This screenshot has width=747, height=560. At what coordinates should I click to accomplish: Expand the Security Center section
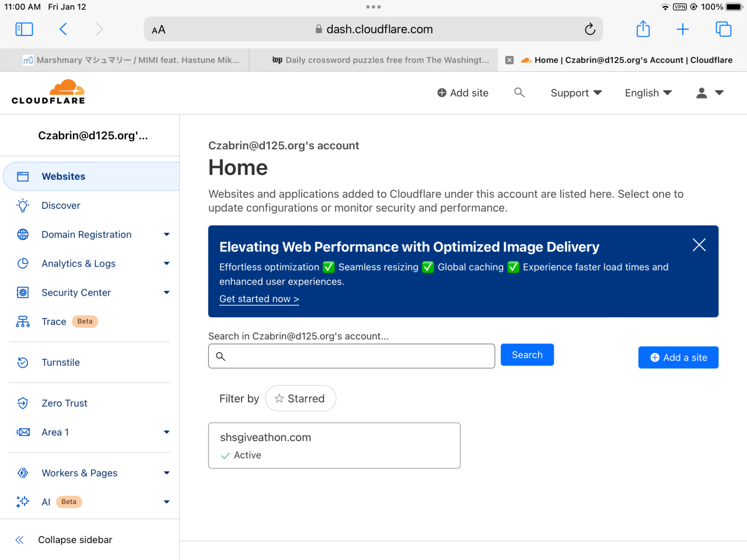(166, 293)
